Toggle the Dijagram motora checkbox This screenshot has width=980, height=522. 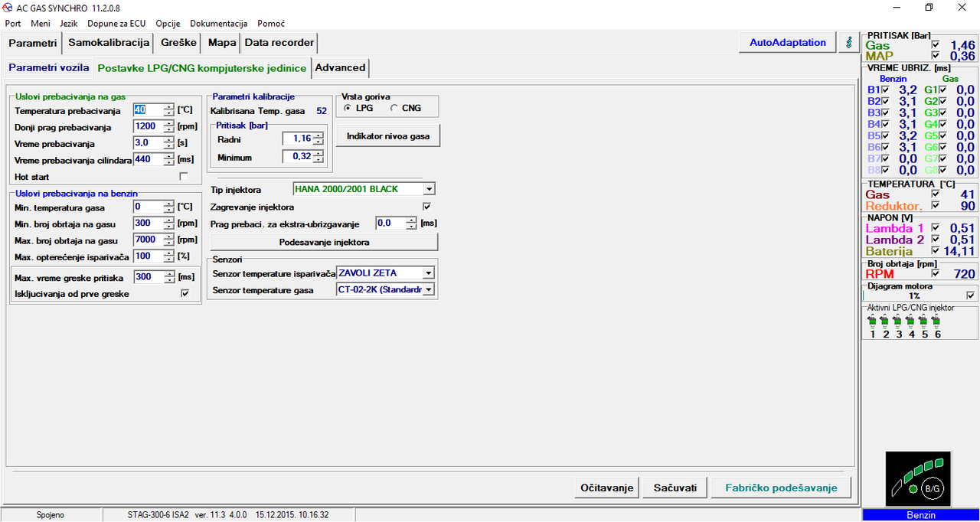[x=971, y=295]
